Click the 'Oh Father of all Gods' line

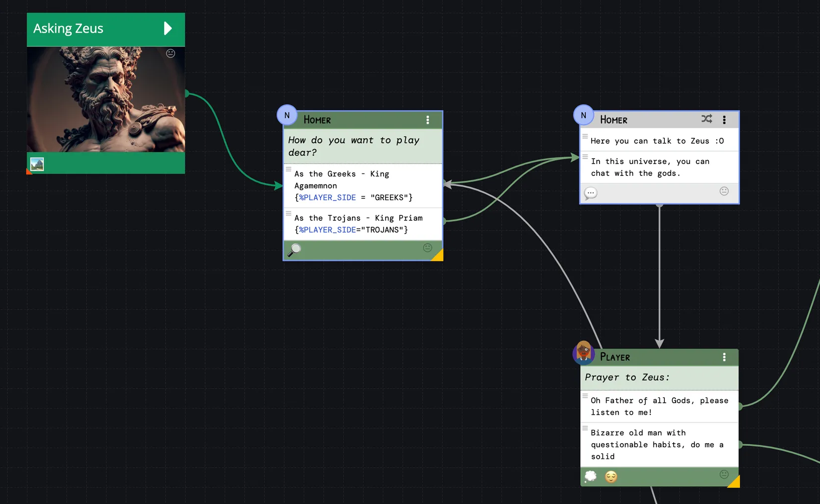[659, 406]
